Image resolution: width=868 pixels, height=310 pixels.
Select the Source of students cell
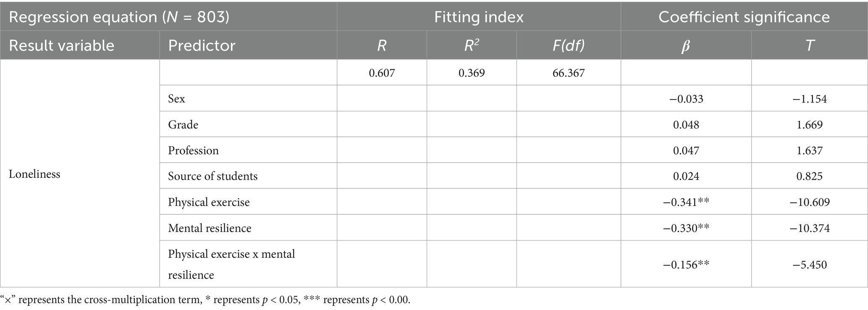[248, 176]
